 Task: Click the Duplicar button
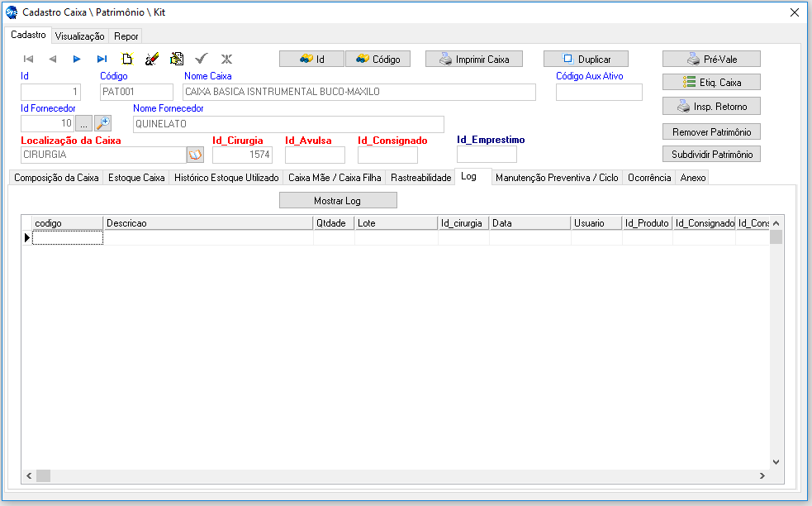click(585, 60)
